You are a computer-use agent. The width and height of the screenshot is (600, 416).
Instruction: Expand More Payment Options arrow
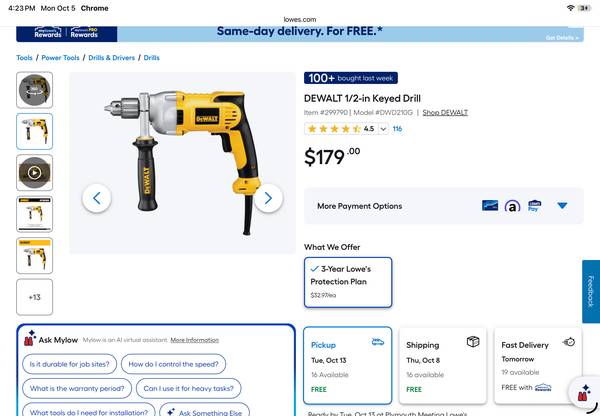(x=562, y=206)
